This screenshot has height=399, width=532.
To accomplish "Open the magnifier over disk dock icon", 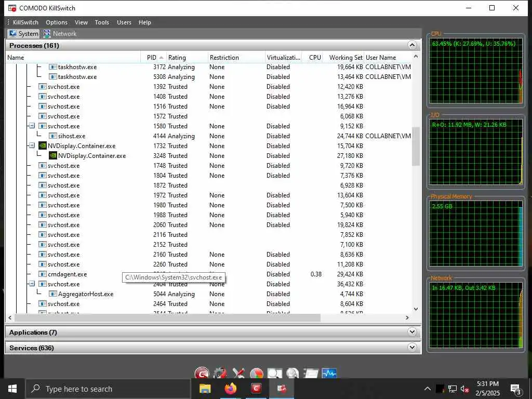I will (292, 373).
